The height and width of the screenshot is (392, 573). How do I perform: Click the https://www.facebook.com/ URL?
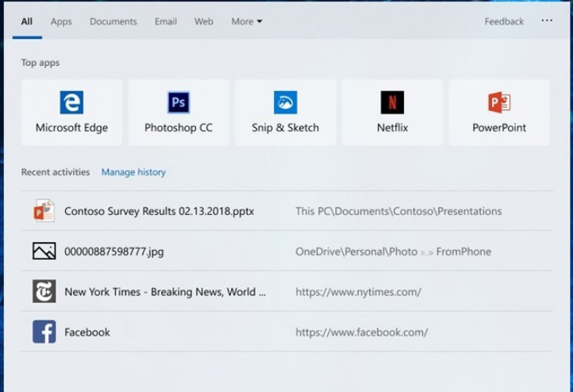point(361,332)
